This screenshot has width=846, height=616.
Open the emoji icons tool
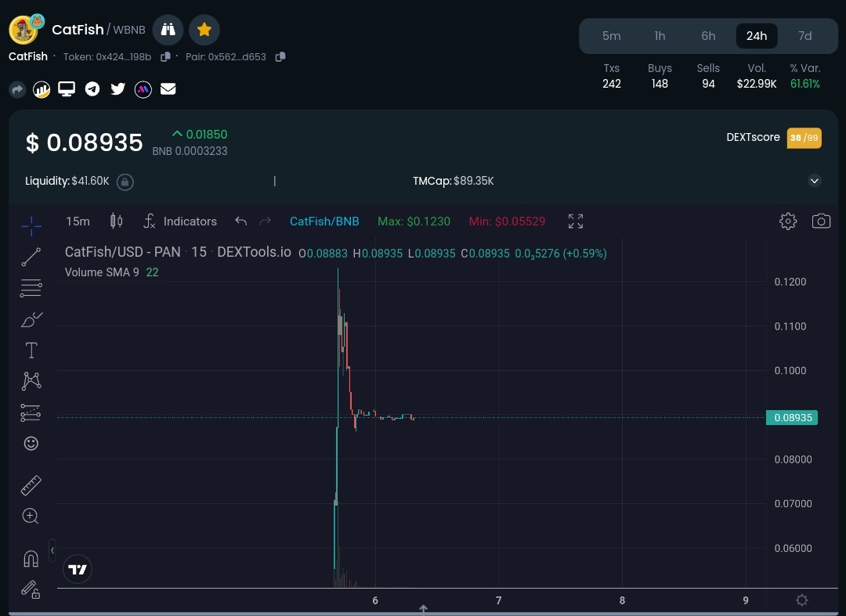point(31,443)
